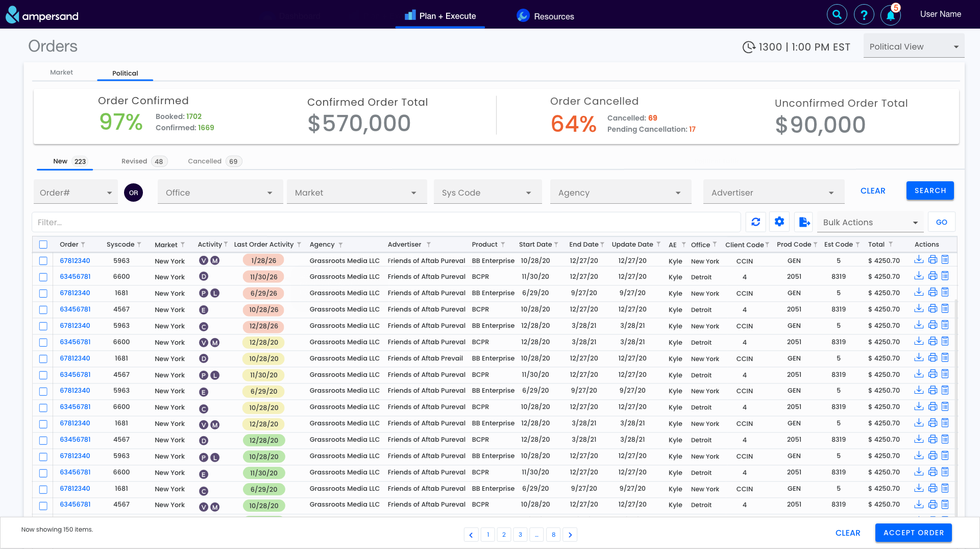This screenshot has width=980, height=549.
Task: Print the order in the 11/30/26 row
Action: 933,276
